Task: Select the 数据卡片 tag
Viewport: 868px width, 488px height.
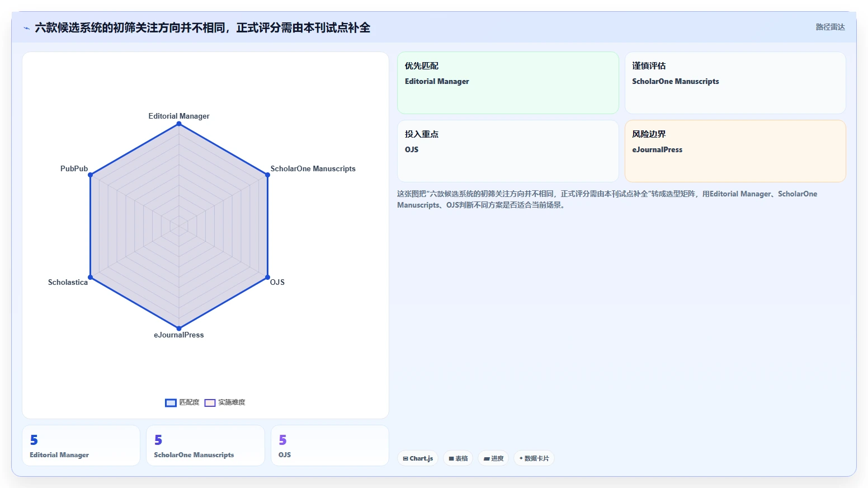Action: pyautogui.click(x=534, y=458)
